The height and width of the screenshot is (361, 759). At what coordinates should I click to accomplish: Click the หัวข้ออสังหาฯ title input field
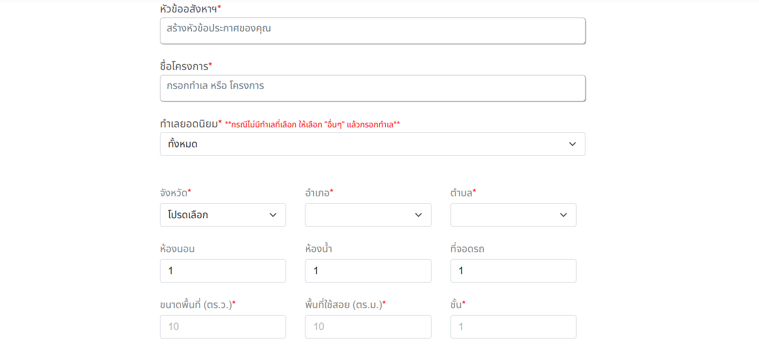pos(373,31)
